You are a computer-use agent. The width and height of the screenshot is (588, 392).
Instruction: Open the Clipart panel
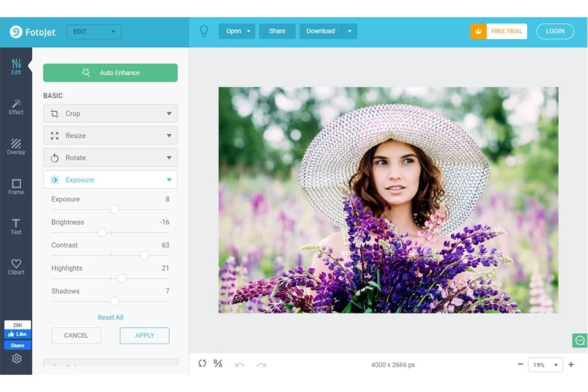pos(16,268)
